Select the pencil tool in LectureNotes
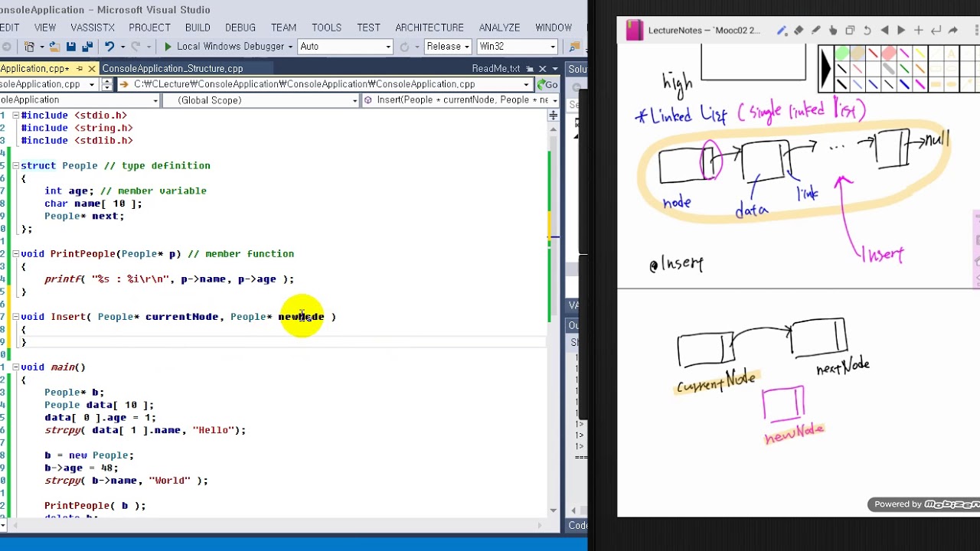The width and height of the screenshot is (980, 551). (781, 31)
